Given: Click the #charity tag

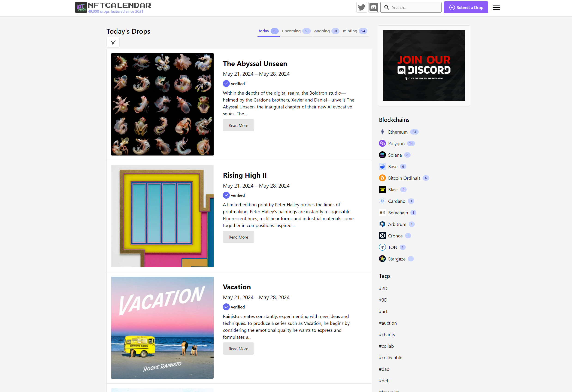Looking at the screenshot, I should (x=387, y=335).
